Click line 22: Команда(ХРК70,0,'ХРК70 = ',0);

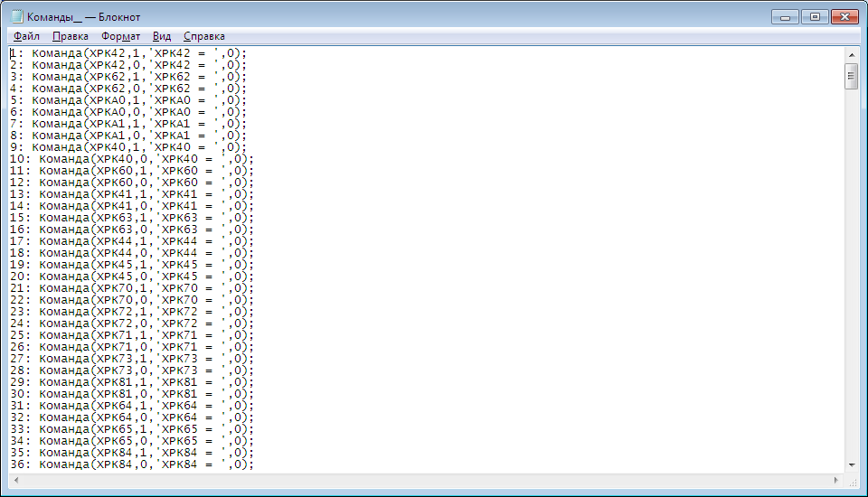coord(132,300)
